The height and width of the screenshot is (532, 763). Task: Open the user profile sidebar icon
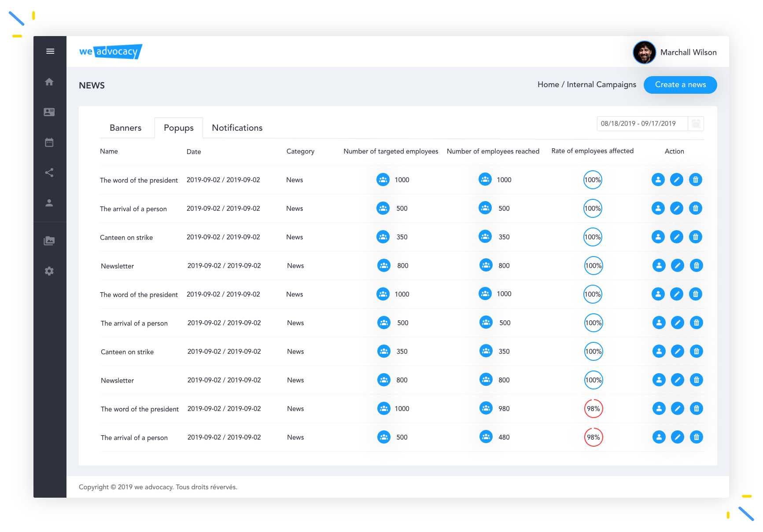49,203
